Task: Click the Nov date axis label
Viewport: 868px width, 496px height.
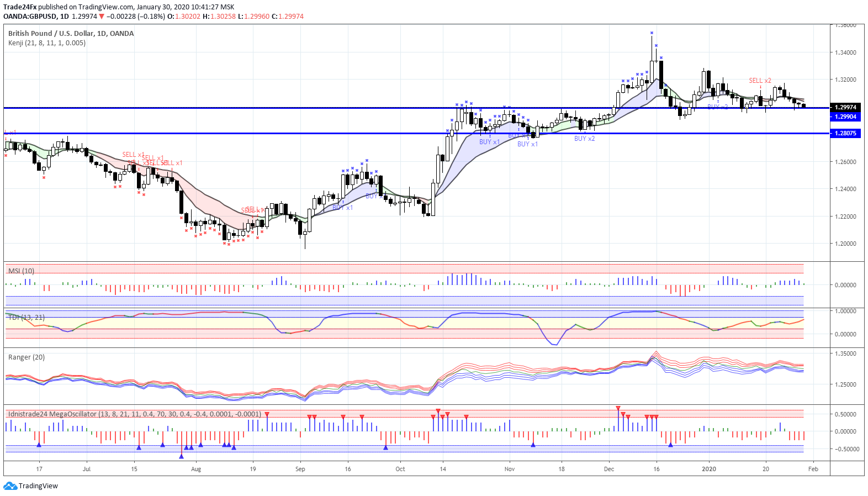Action: (x=510, y=469)
